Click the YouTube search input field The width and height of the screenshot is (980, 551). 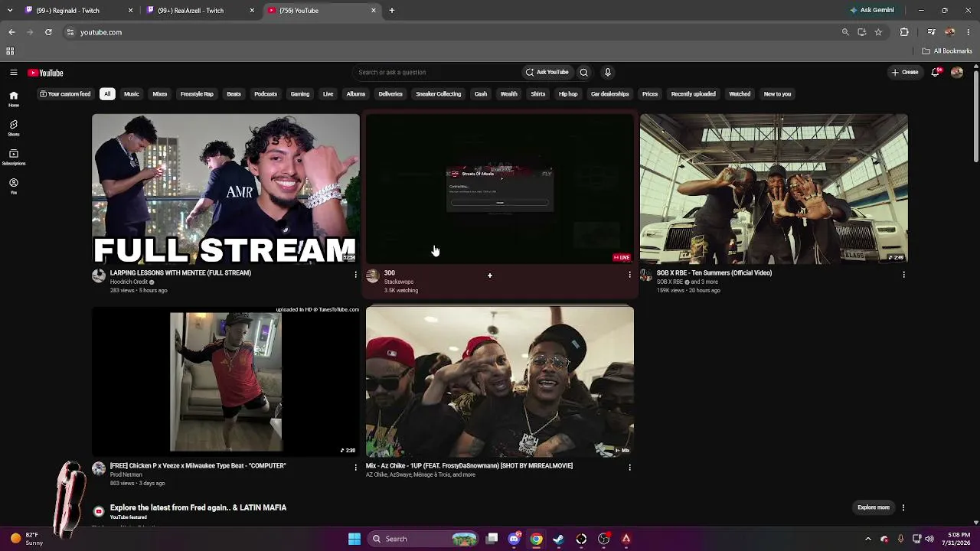click(436, 73)
